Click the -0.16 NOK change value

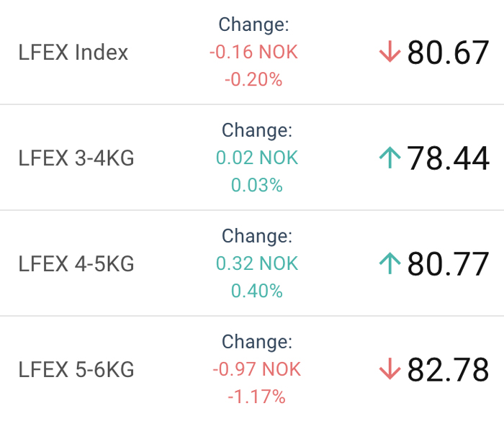pyautogui.click(x=253, y=52)
